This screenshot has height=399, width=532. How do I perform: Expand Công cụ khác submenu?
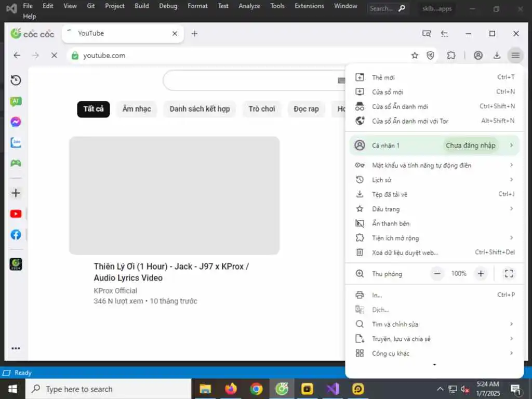[x=434, y=353]
